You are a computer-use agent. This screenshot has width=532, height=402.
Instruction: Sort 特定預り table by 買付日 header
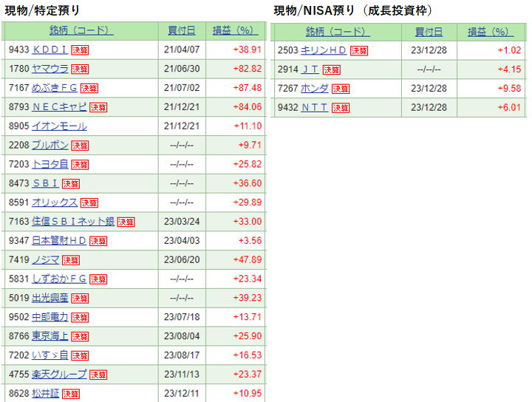[182, 30]
